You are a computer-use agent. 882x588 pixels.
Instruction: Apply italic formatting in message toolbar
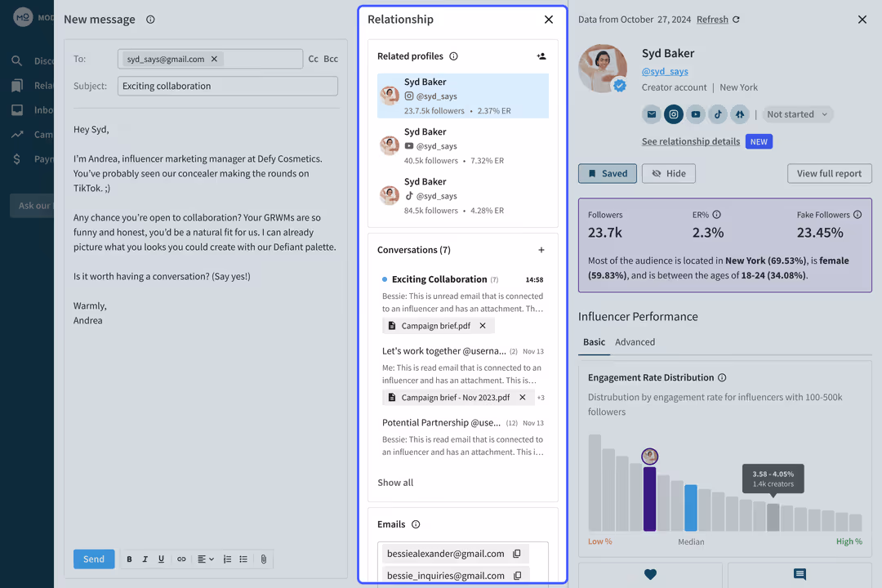click(145, 559)
